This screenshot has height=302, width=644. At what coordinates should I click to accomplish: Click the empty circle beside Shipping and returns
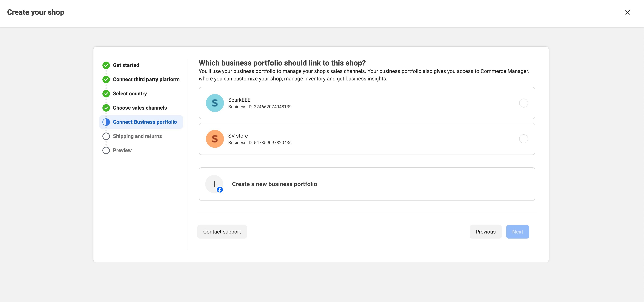coord(106,136)
